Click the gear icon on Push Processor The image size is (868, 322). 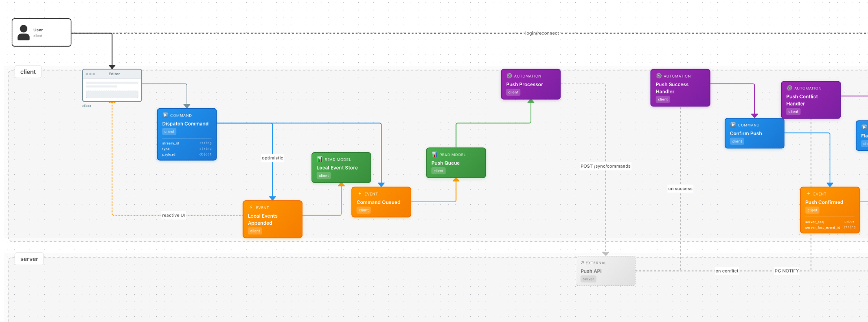509,76
